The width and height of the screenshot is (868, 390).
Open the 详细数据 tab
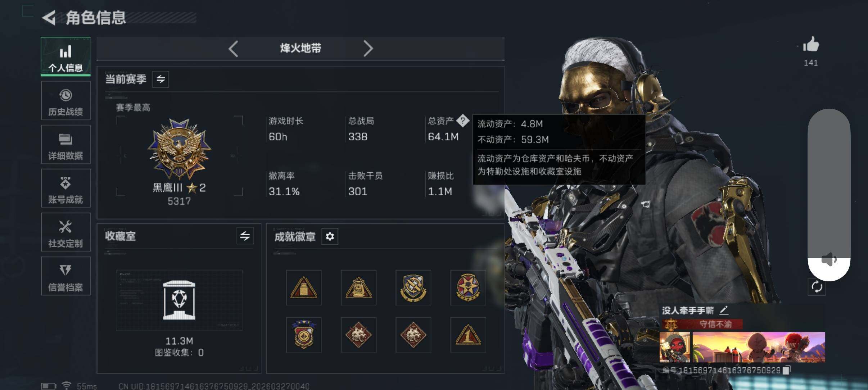(x=65, y=144)
